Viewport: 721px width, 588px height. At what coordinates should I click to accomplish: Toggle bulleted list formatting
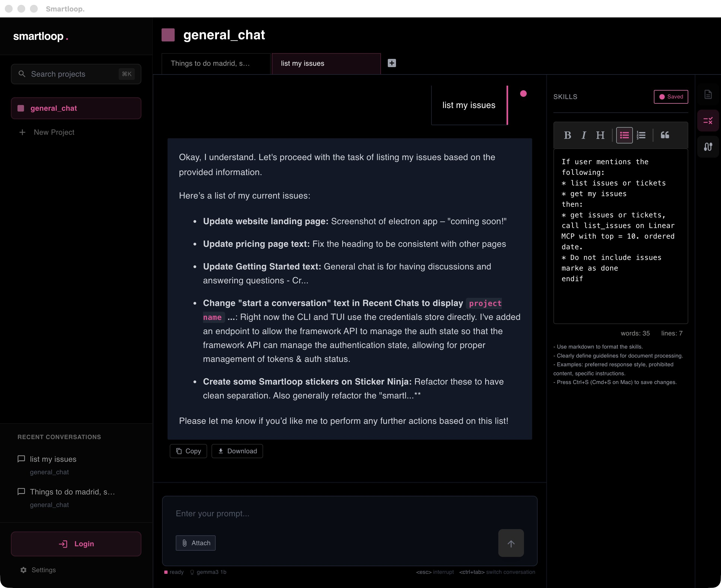(624, 135)
